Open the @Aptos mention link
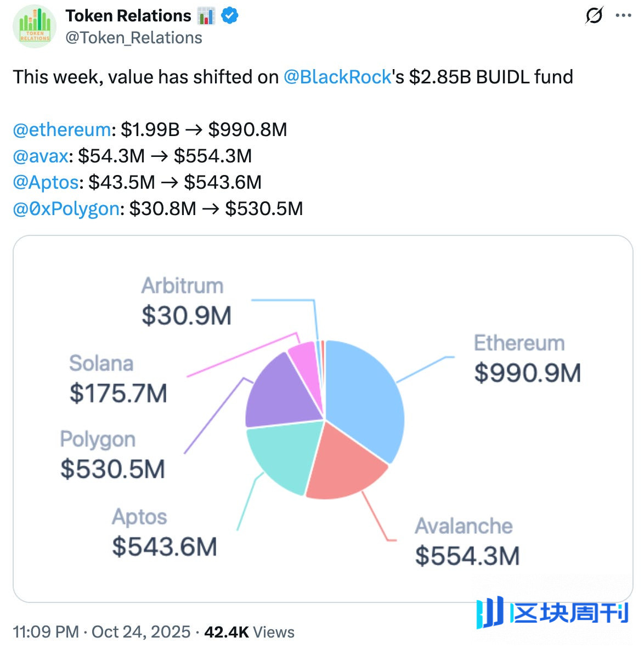Viewport: 644px width, 654px height. [x=46, y=182]
